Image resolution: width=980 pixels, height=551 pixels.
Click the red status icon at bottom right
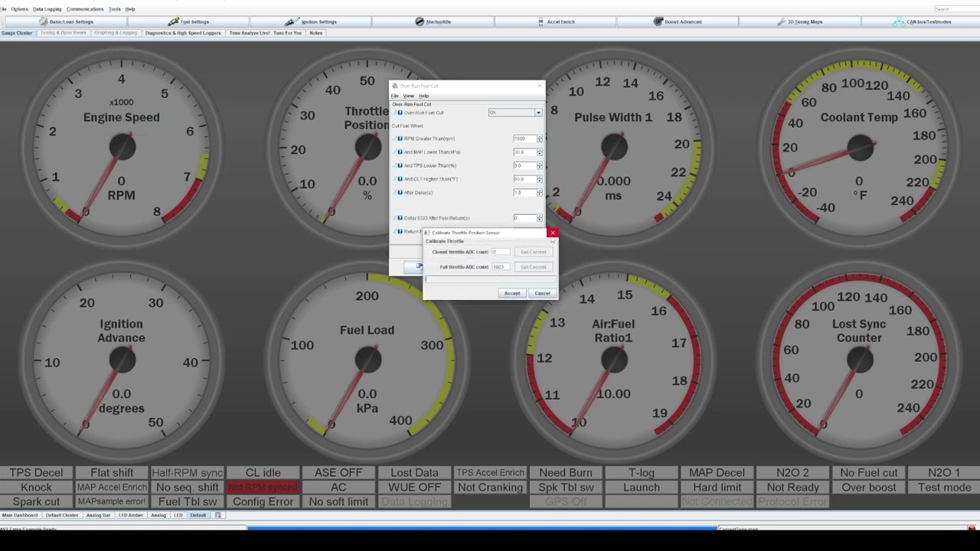972,528
